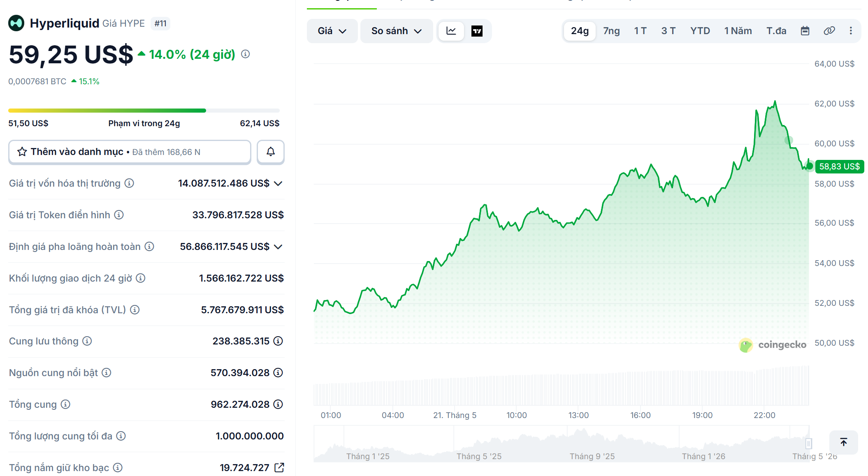Copy chart link icon
The width and height of the screenshot is (868, 476).
point(829,31)
